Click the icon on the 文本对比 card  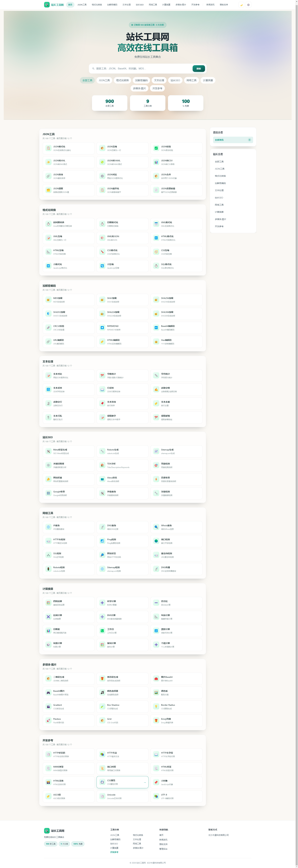[x=48, y=375]
